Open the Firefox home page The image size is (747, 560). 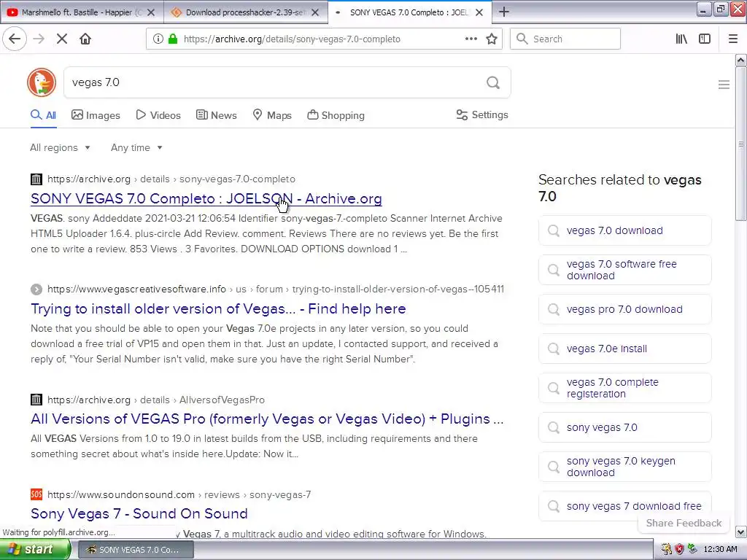point(85,39)
